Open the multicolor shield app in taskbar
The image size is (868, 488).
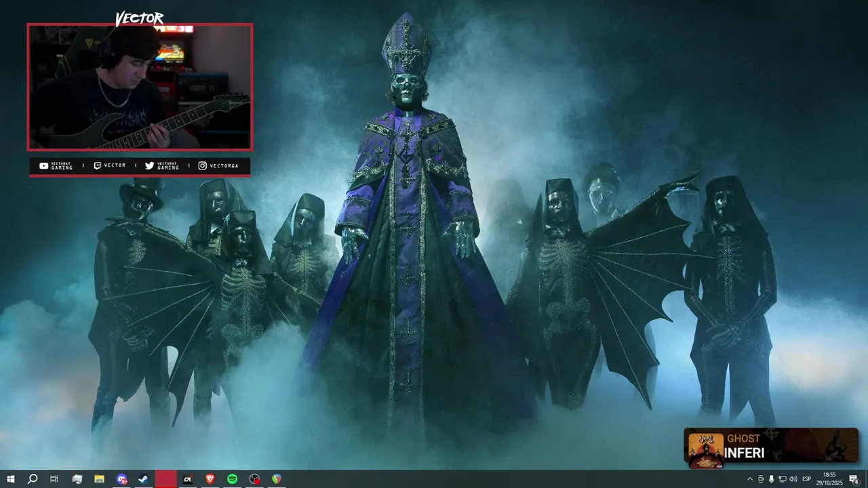point(277,479)
